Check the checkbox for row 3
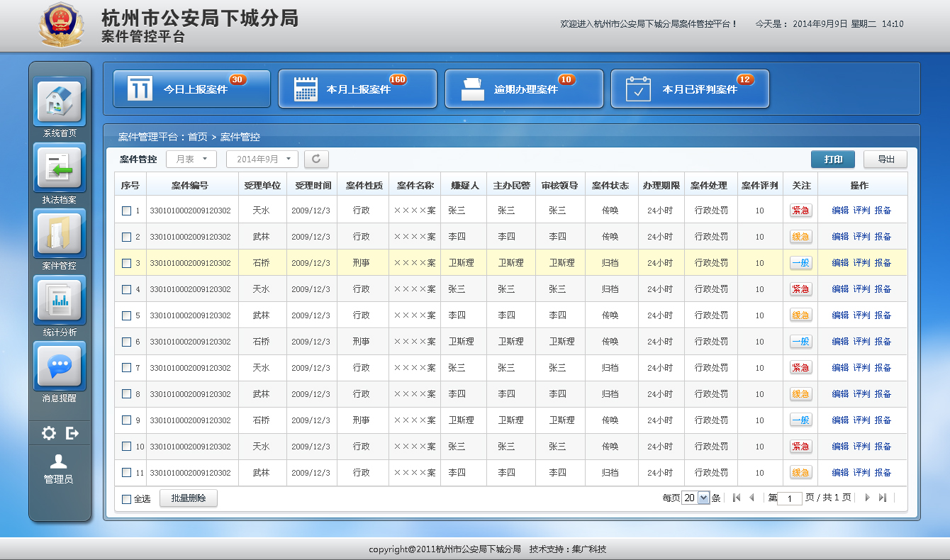The width and height of the screenshot is (950, 560). click(126, 263)
